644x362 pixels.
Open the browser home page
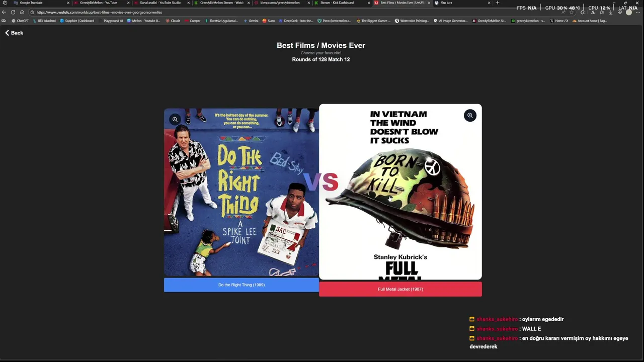pos(22,12)
